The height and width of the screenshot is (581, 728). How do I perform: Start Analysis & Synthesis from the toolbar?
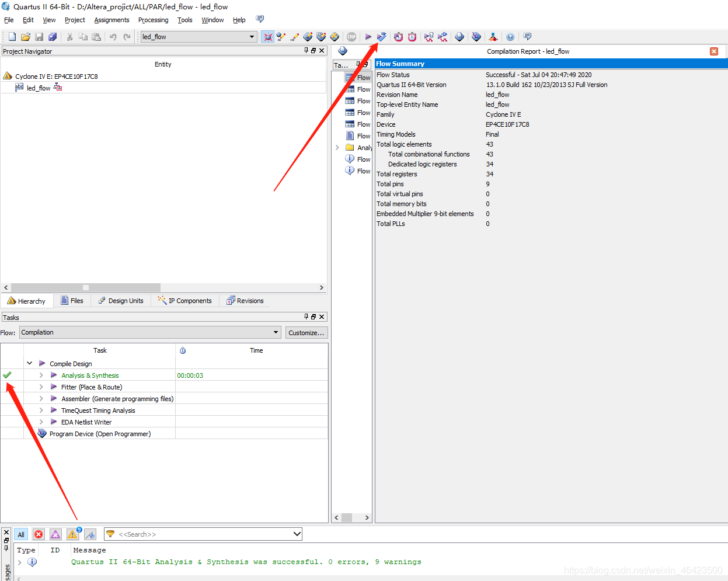click(382, 37)
